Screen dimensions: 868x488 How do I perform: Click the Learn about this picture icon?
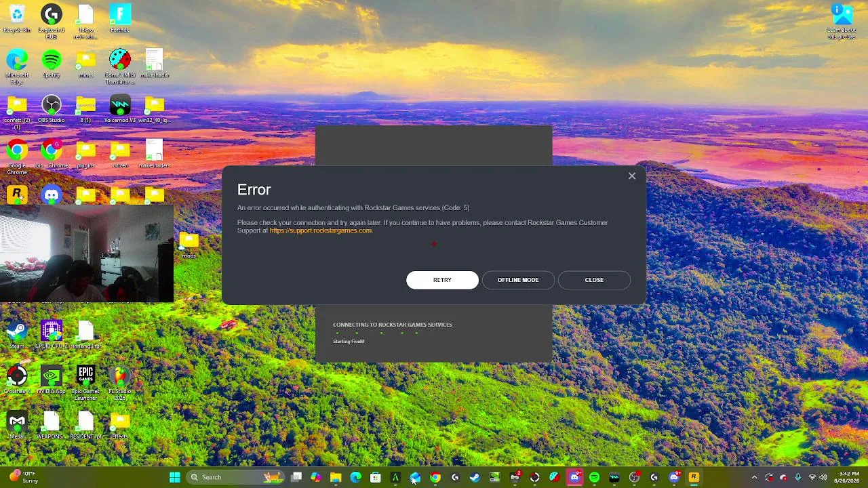click(x=842, y=21)
